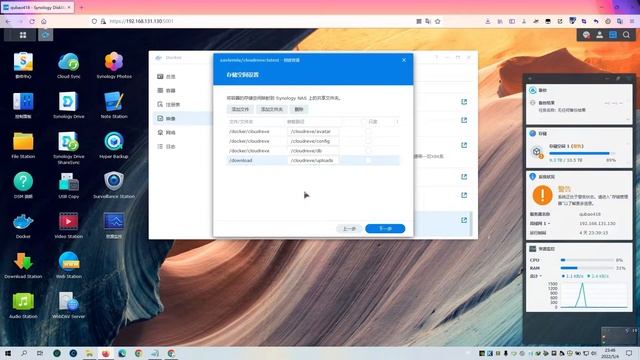The height and width of the screenshot is (360, 640).
Task: Open external link icon on highlighted Docker row
Action: (464, 220)
